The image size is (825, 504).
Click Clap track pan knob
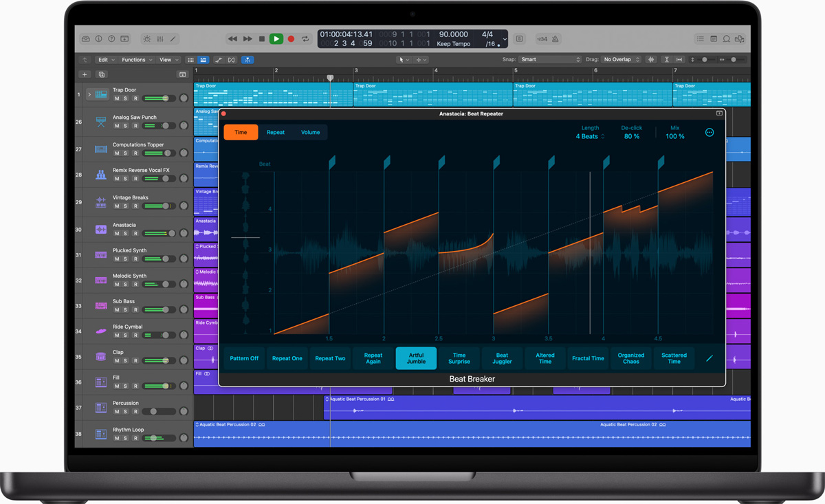click(x=184, y=360)
